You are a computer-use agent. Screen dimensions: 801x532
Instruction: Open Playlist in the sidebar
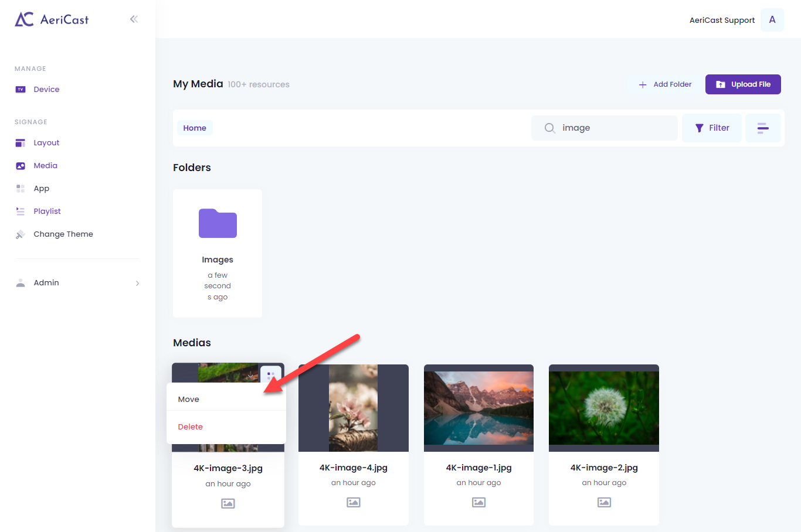click(x=47, y=212)
